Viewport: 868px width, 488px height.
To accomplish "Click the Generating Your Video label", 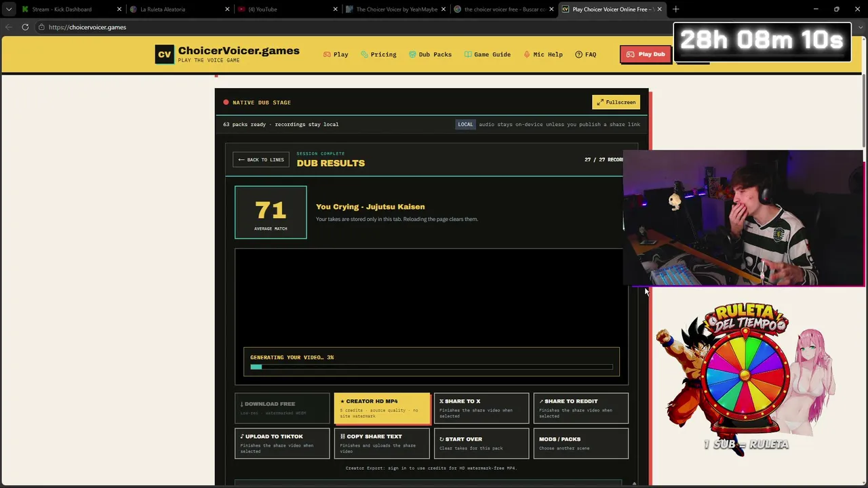I will [292, 357].
